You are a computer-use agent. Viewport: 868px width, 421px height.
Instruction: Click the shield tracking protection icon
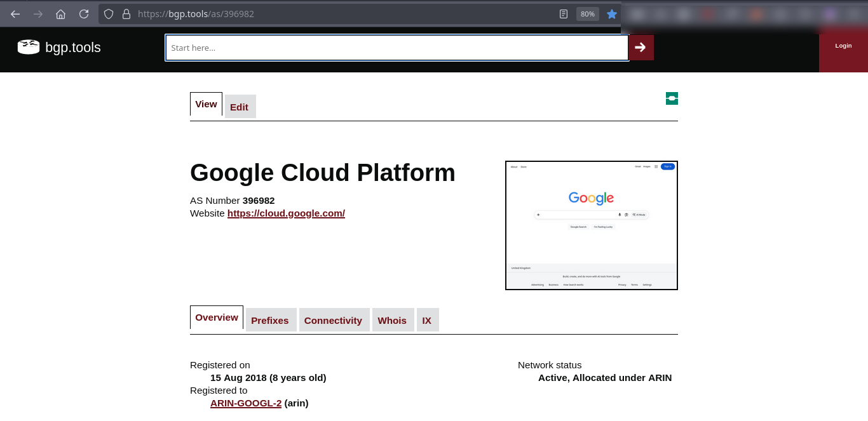(109, 14)
